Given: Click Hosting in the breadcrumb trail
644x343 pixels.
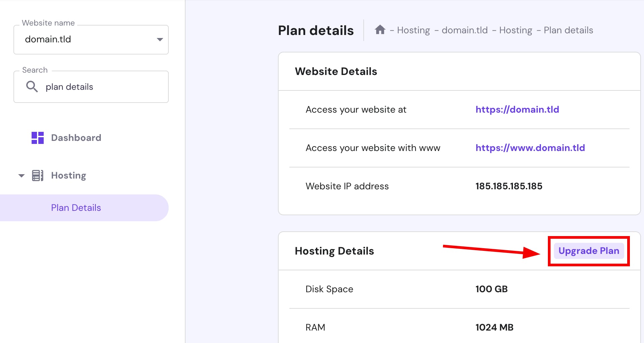Looking at the screenshot, I should click(x=413, y=30).
